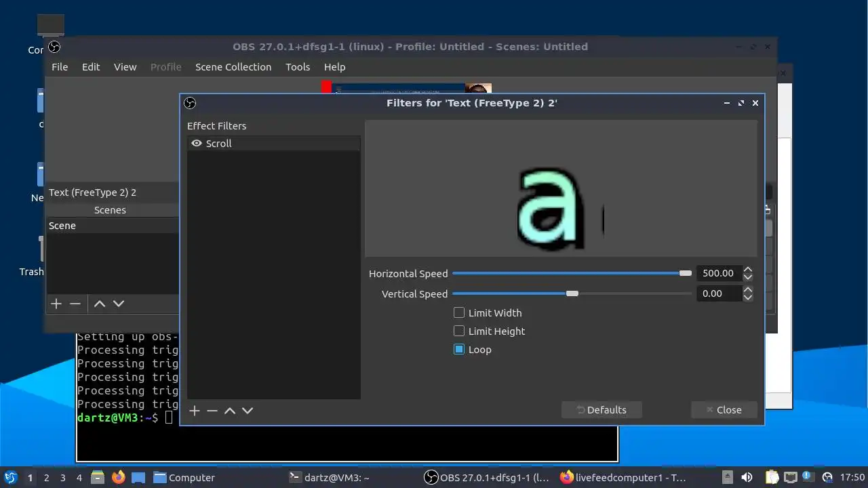Remove selected filter with minus icon in Filters dialog
868x488 pixels.
[x=212, y=411]
